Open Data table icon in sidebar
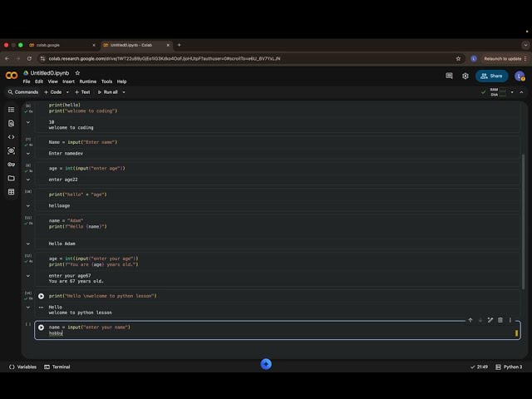 (11, 192)
